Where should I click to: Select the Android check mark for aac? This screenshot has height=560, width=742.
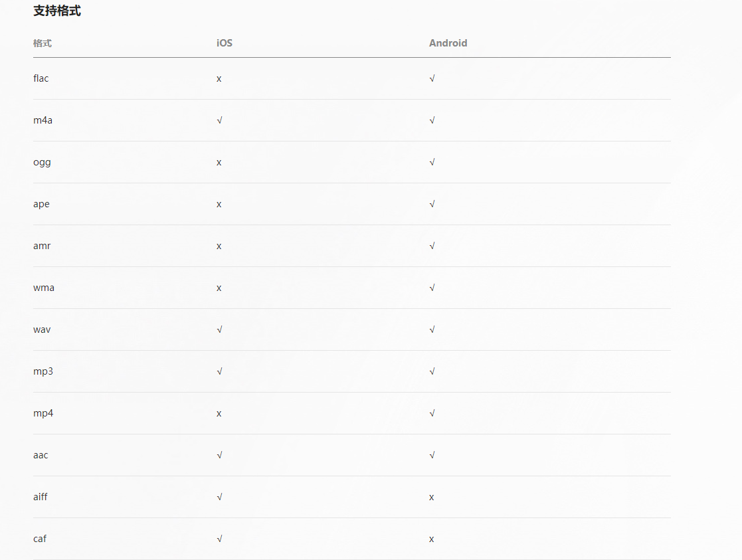coord(432,455)
